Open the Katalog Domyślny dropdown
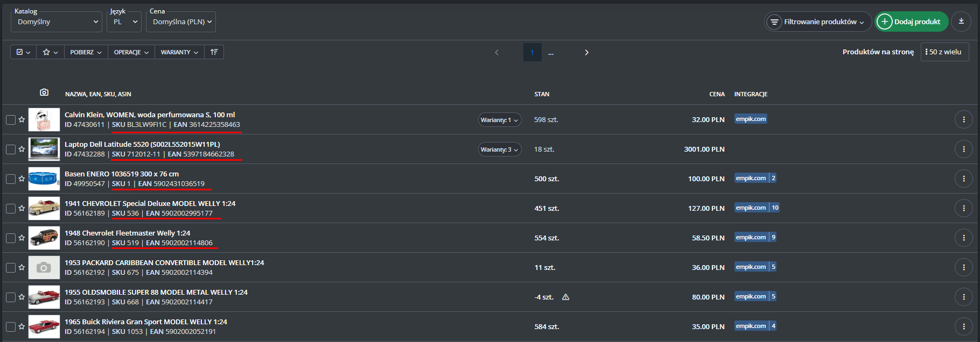This screenshot has width=980, height=342. point(57,22)
